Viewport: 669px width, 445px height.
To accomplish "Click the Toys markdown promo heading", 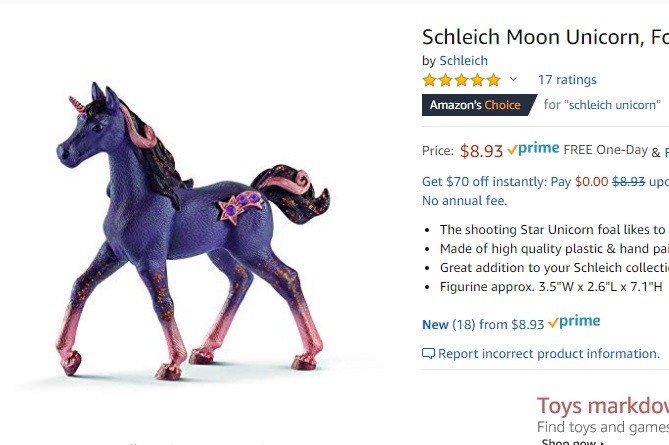I will [602, 406].
